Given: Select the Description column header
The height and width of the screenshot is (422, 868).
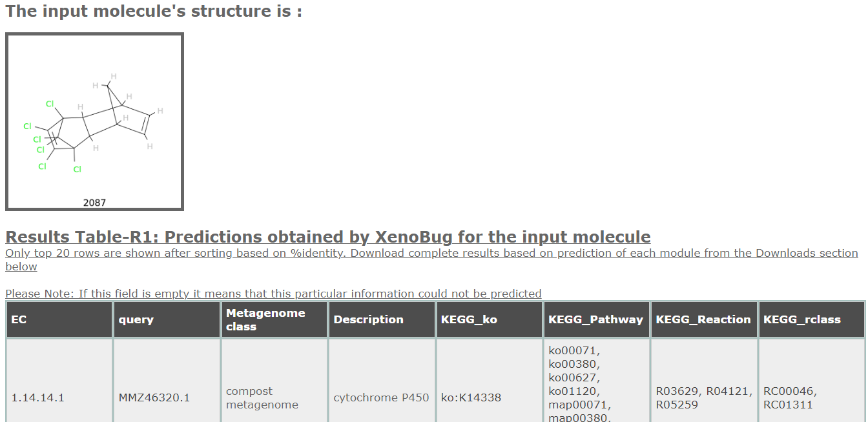Looking at the screenshot, I should [x=381, y=319].
